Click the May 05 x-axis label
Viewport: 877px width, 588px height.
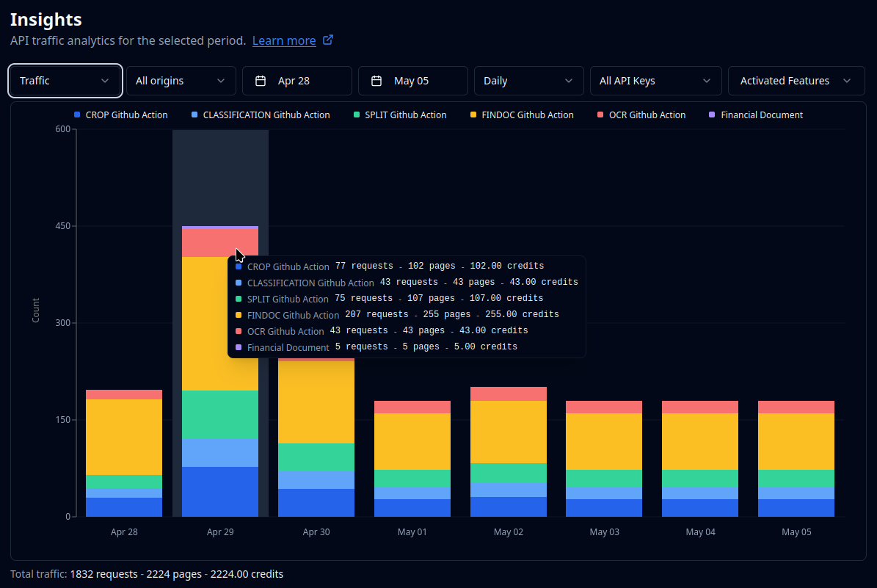pos(796,532)
